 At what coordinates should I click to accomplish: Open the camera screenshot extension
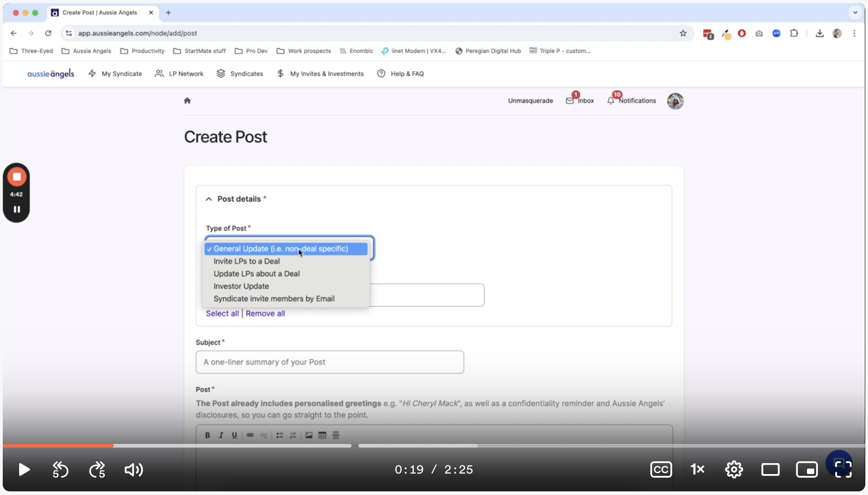759,33
